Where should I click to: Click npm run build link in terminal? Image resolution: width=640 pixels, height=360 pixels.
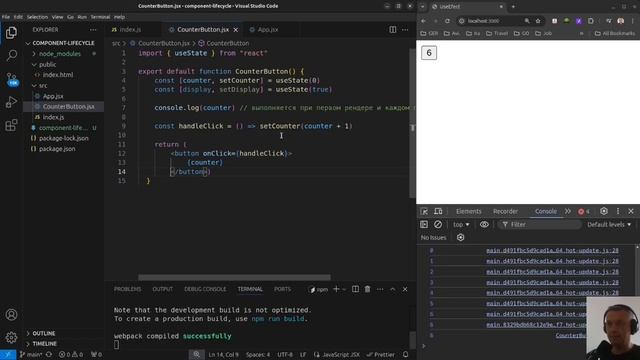(x=278, y=319)
